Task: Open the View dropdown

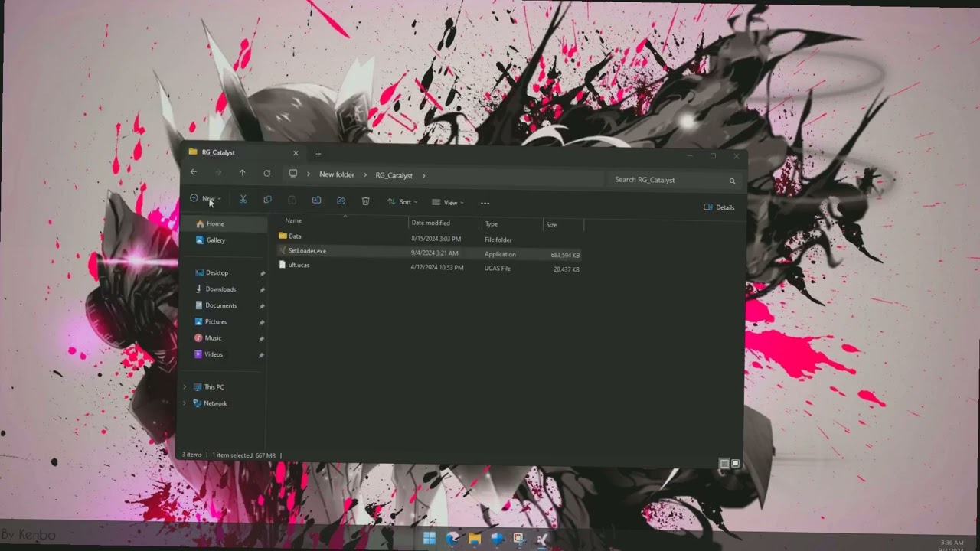Action: (448, 203)
